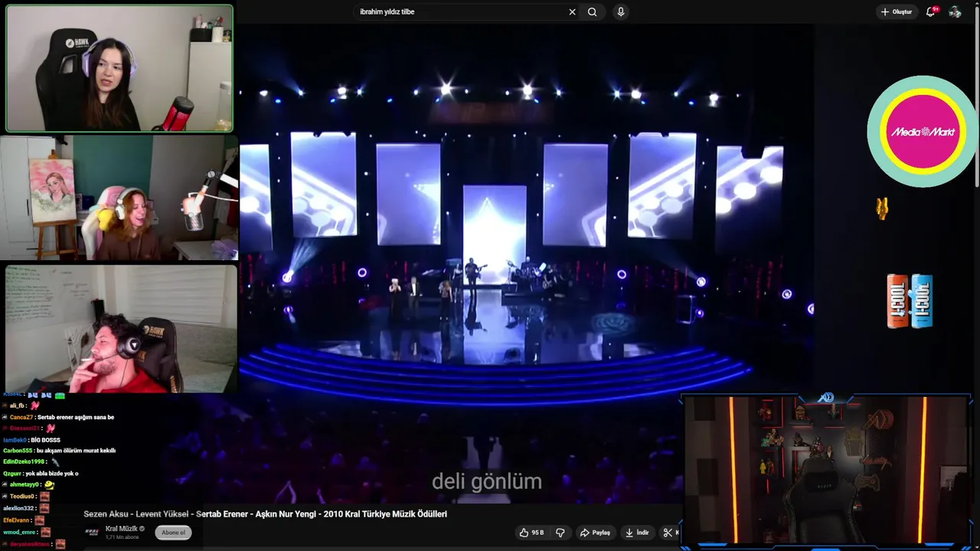Like the video showing 95 B
This screenshot has width=980, height=551.
531,533
